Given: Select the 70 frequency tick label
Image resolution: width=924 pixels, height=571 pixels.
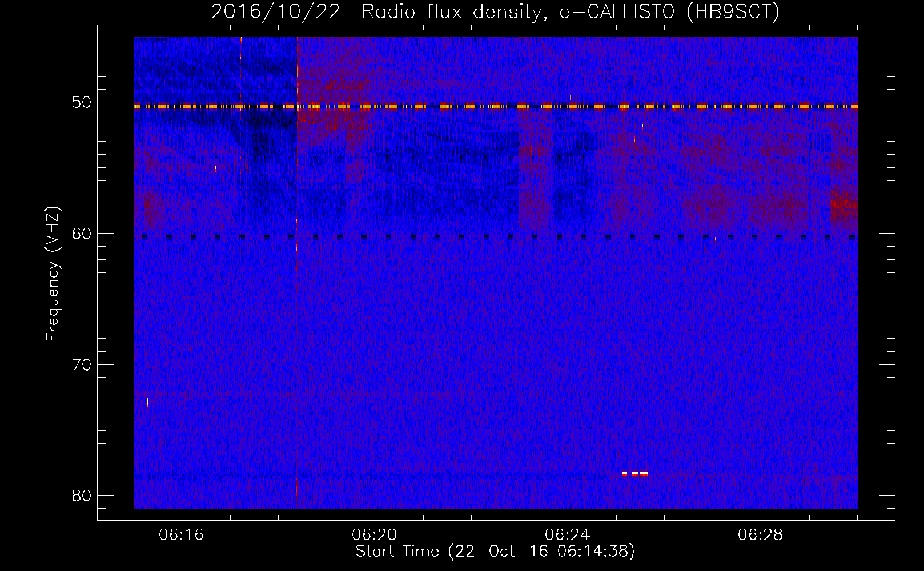Looking at the screenshot, I should pos(82,364).
